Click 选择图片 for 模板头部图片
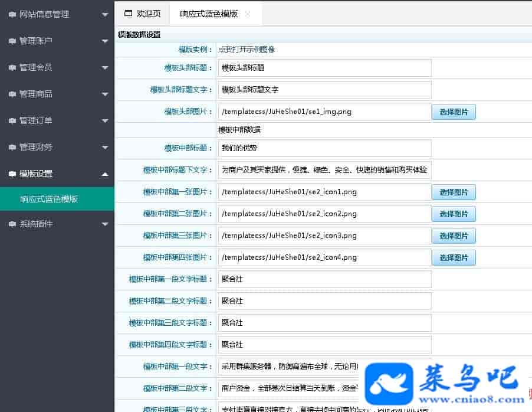 coord(453,112)
